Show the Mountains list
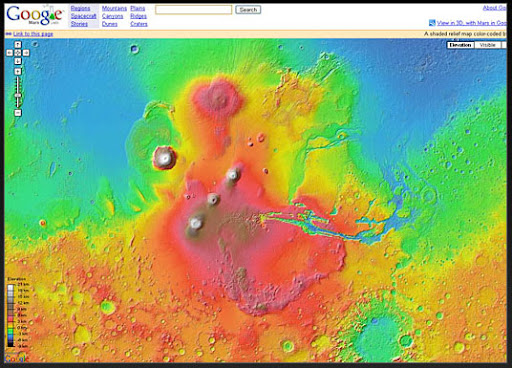 [x=114, y=8]
